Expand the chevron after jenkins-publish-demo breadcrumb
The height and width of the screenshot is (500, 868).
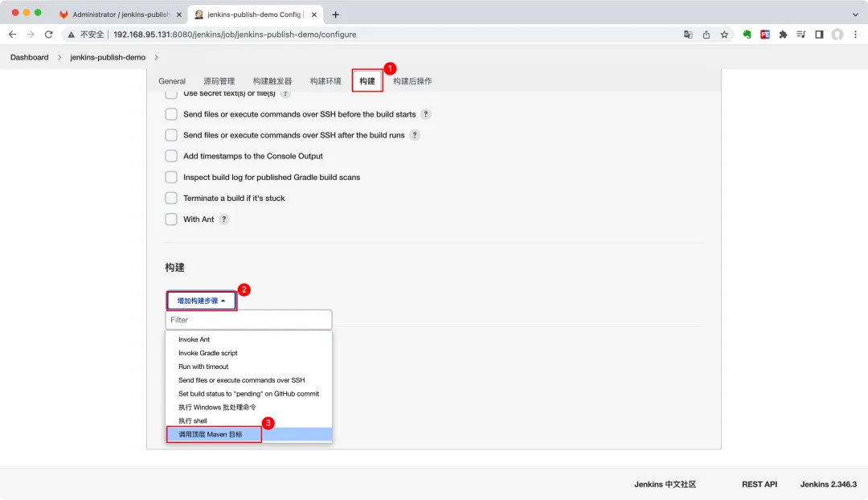pyautogui.click(x=157, y=57)
